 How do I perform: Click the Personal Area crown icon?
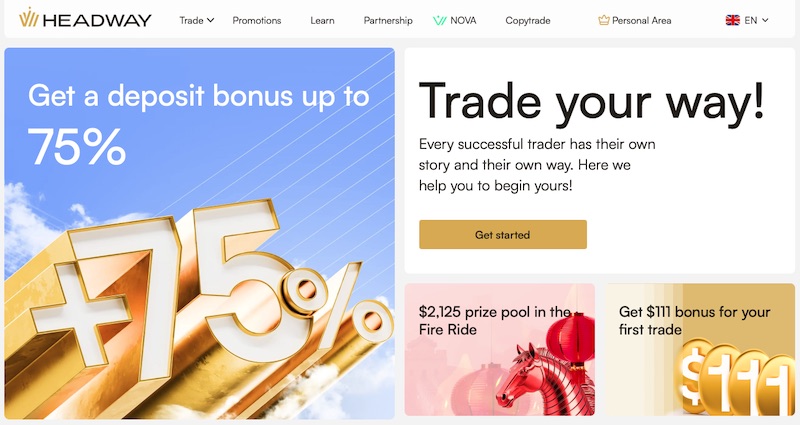click(604, 20)
